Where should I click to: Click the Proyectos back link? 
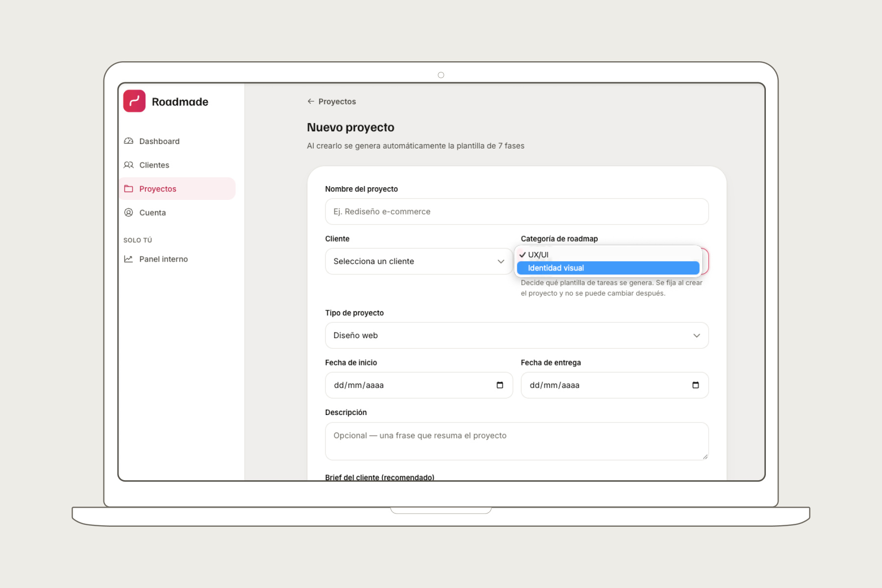point(332,101)
